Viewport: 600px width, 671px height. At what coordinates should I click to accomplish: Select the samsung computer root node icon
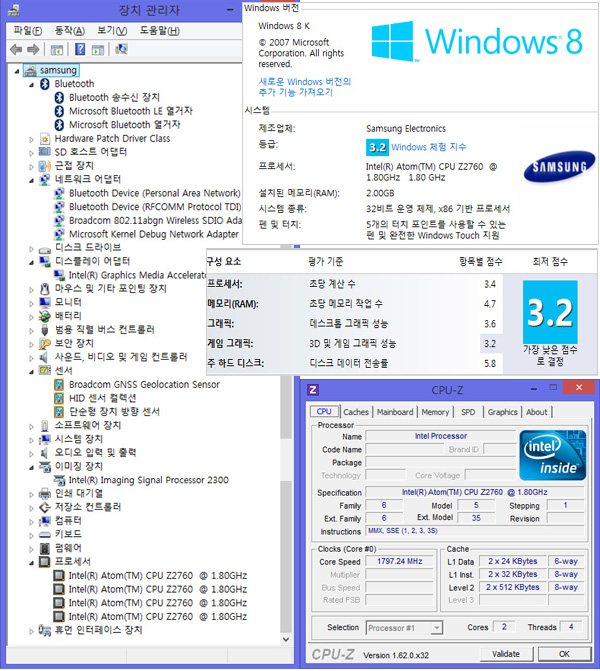[30, 71]
